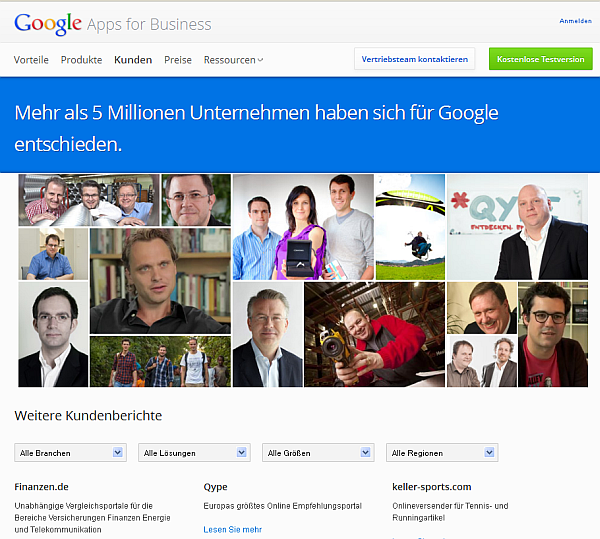Click the Apps for Business title text
This screenshot has width=600, height=539.
pos(149,24)
